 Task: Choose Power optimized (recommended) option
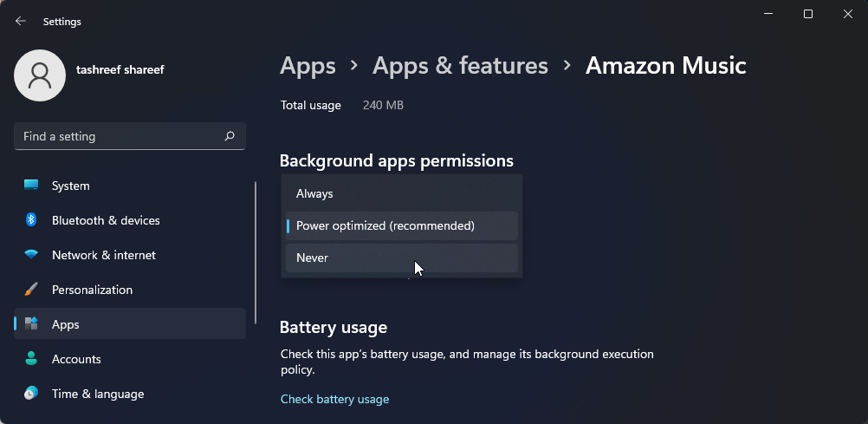point(401,225)
